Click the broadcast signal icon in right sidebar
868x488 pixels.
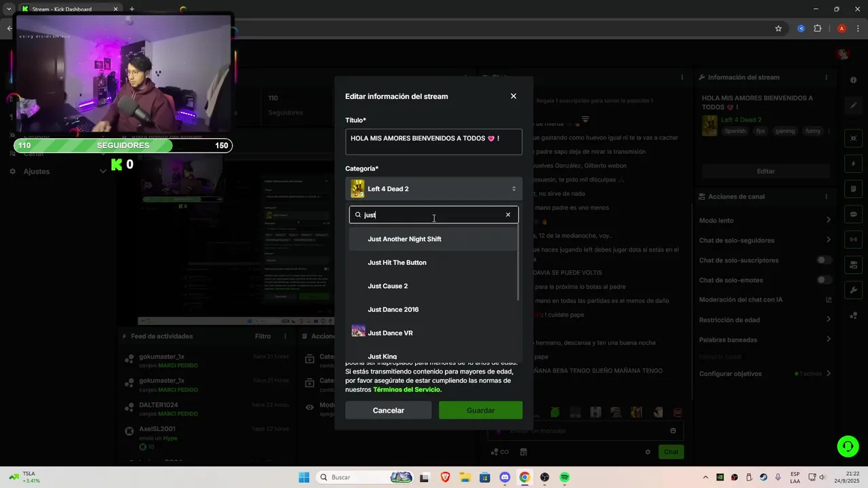(853, 239)
